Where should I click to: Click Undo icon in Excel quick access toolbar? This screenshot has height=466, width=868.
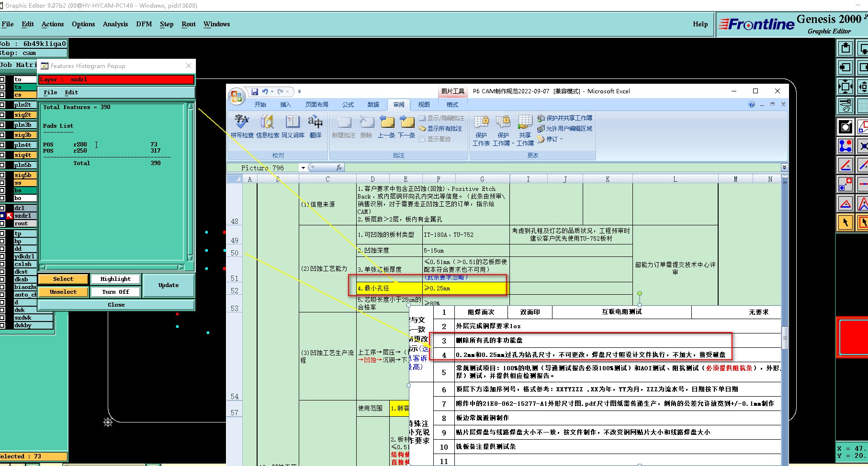(265, 91)
